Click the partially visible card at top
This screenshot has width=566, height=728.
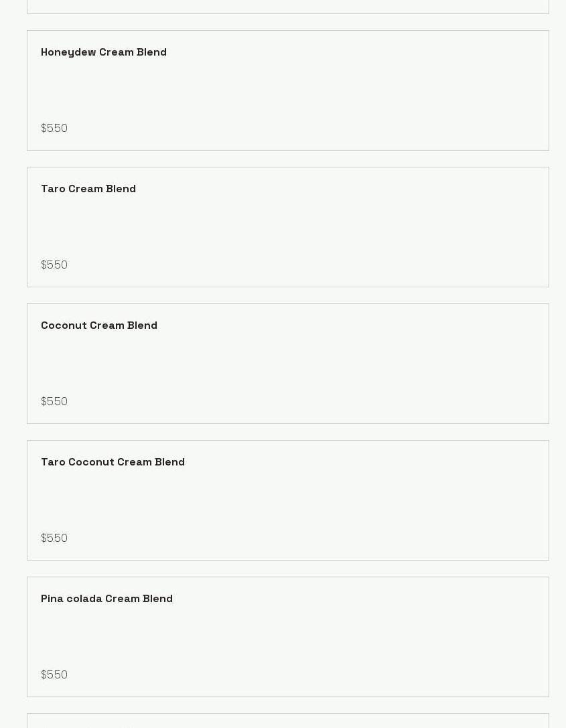[x=288, y=6]
